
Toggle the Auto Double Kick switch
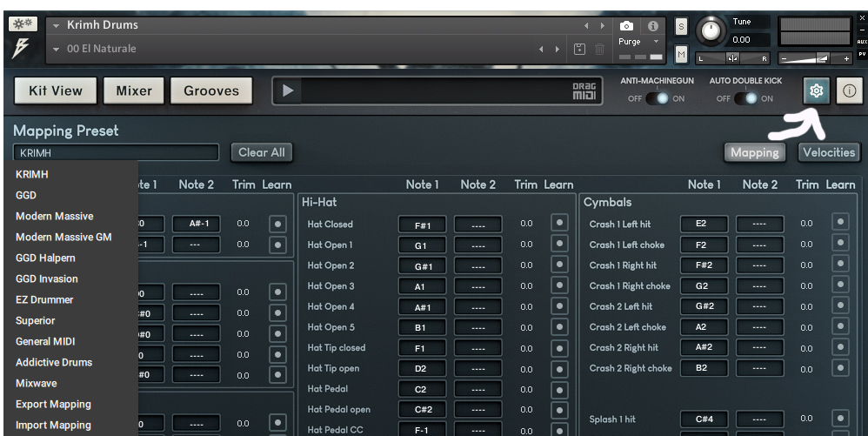(x=745, y=97)
